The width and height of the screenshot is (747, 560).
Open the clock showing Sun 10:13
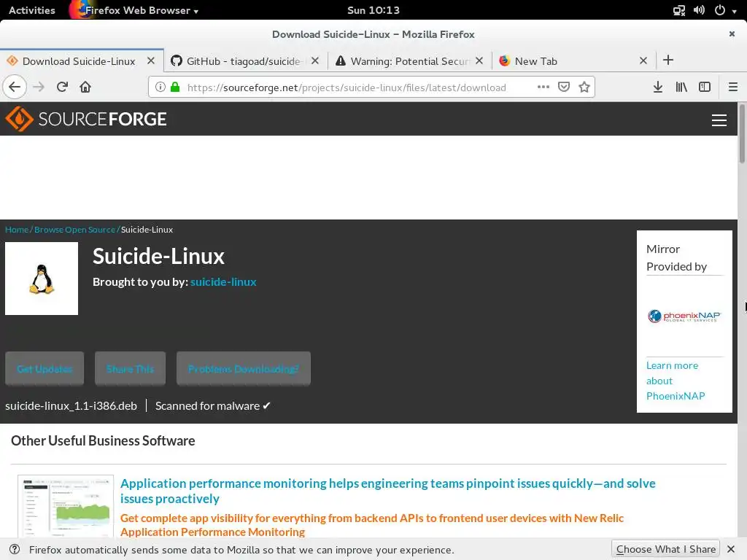pos(373,10)
